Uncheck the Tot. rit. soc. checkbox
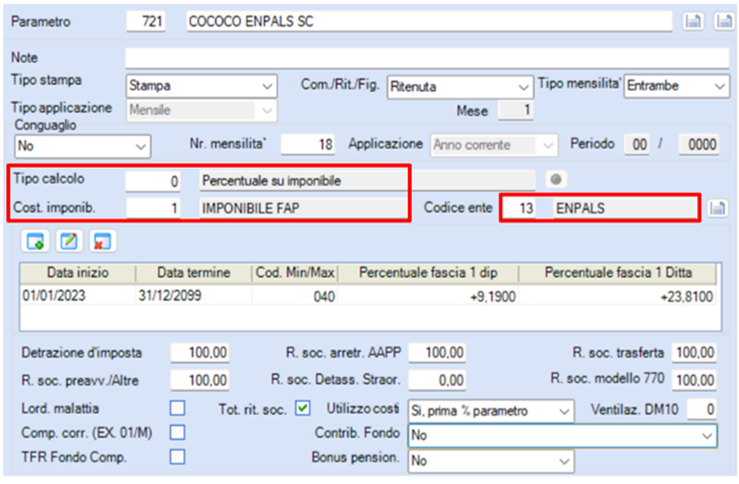This screenshot has width=739, height=484. pos(303,408)
